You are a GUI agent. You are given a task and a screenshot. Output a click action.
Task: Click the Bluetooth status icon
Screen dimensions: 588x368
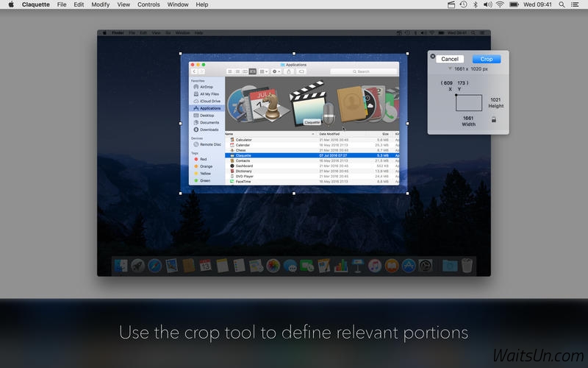click(475, 4)
